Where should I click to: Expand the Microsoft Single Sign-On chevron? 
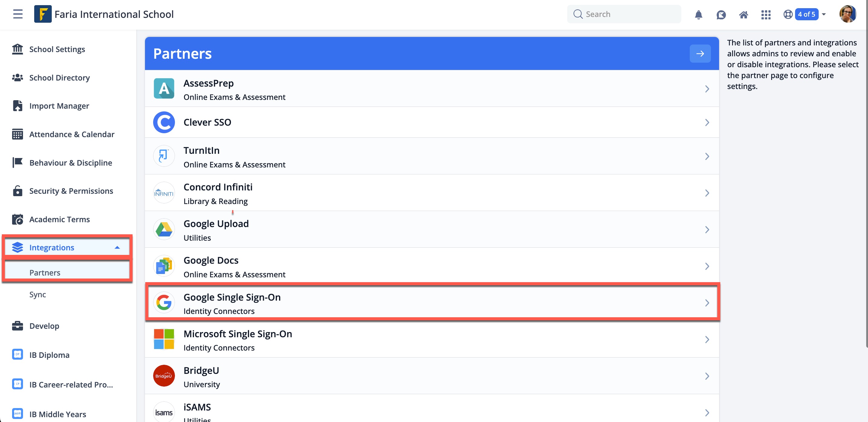pyautogui.click(x=707, y=339)
